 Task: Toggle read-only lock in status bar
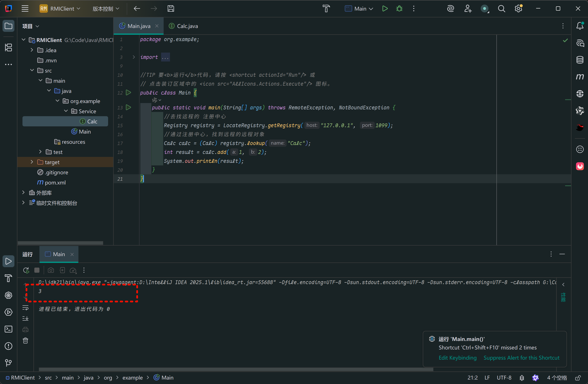pos(578,378)
